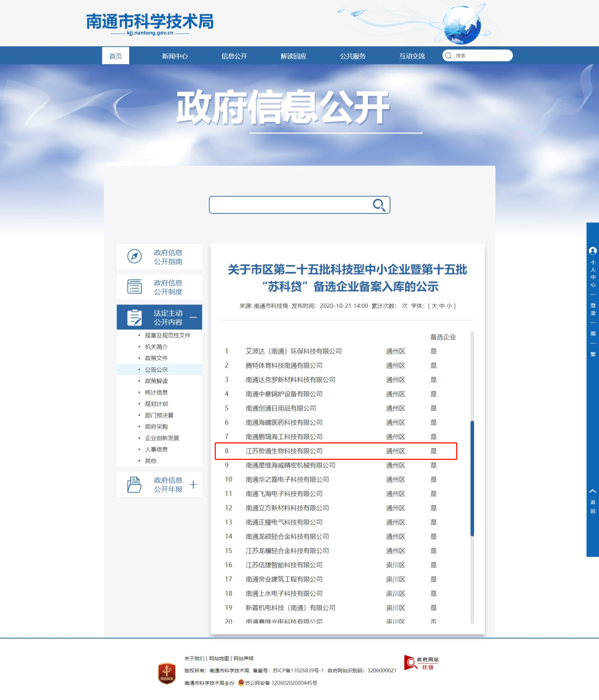This screenshot has width=599, height=700.
Task: Go to 新闻中心 in the top navigation
Action: [x=175, y=56]
